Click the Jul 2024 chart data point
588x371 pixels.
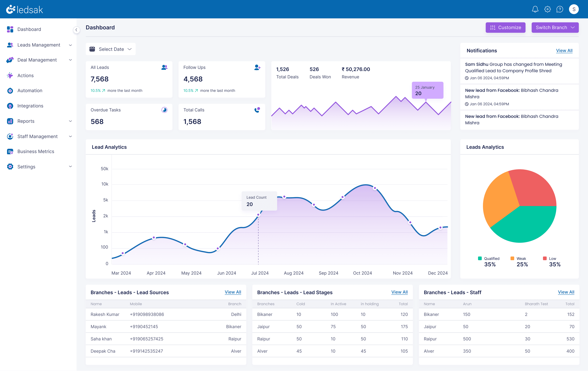(258, 215)
